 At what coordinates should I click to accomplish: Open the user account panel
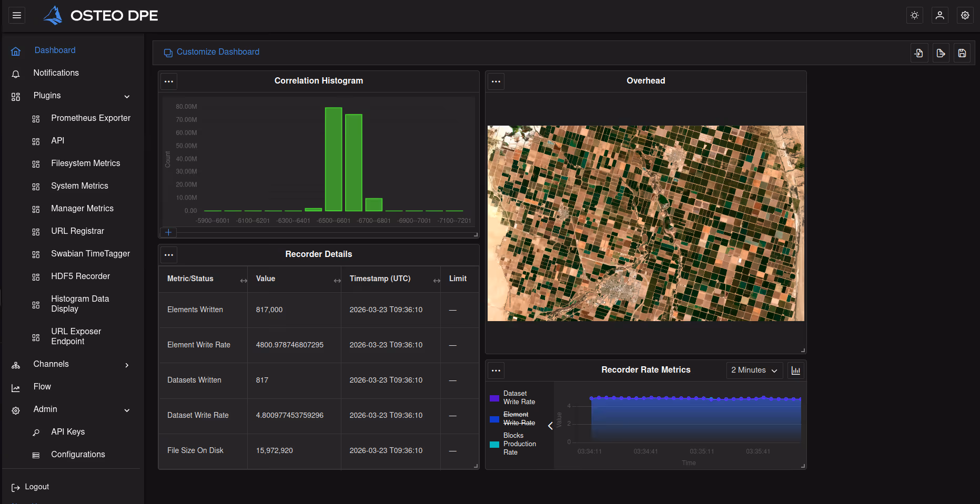(939, 15)
